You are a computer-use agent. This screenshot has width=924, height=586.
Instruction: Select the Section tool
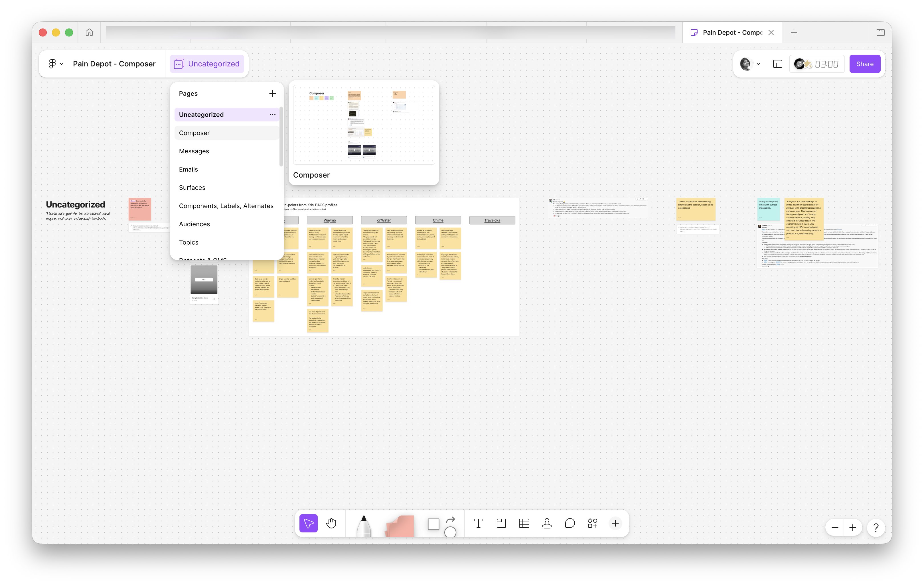click(x=501, y=523)
